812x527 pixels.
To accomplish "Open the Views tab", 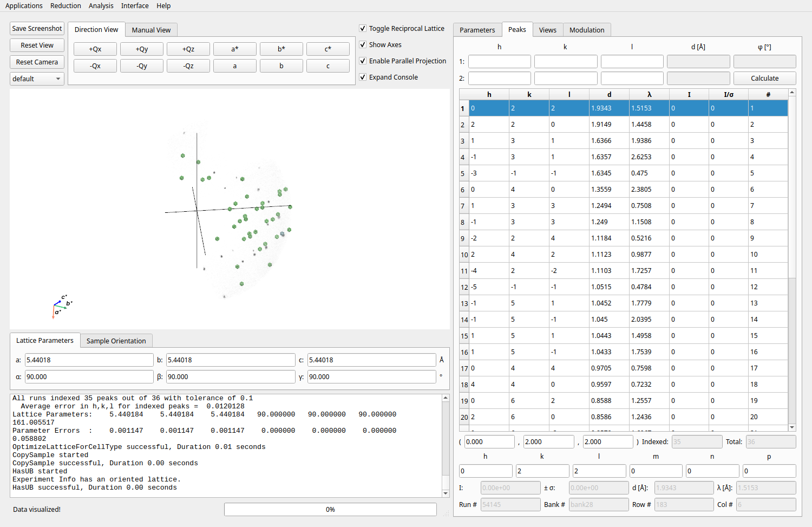I will tap(548, 30).
